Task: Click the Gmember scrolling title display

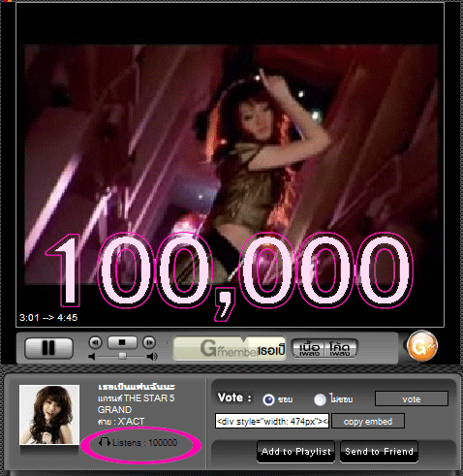Action: [x=230, y=348]
